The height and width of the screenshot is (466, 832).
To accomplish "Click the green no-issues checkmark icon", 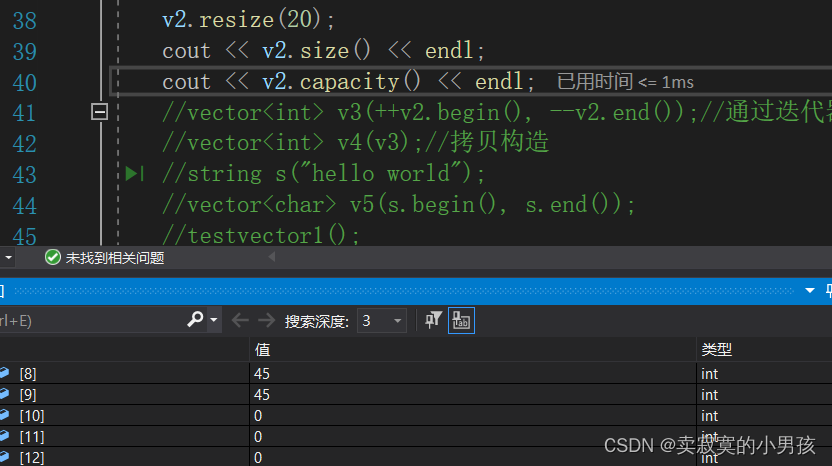I will coord(53,257).
